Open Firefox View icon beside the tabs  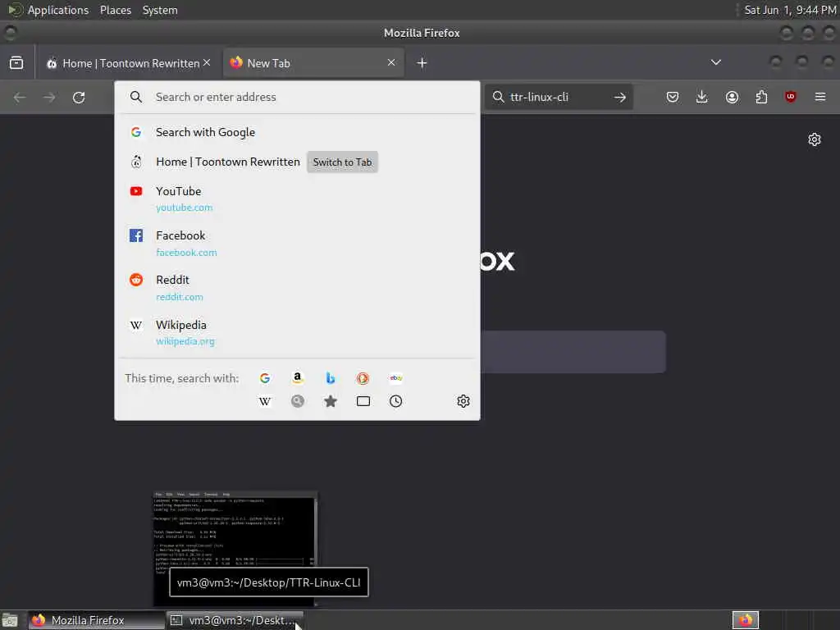pos(16,62)
